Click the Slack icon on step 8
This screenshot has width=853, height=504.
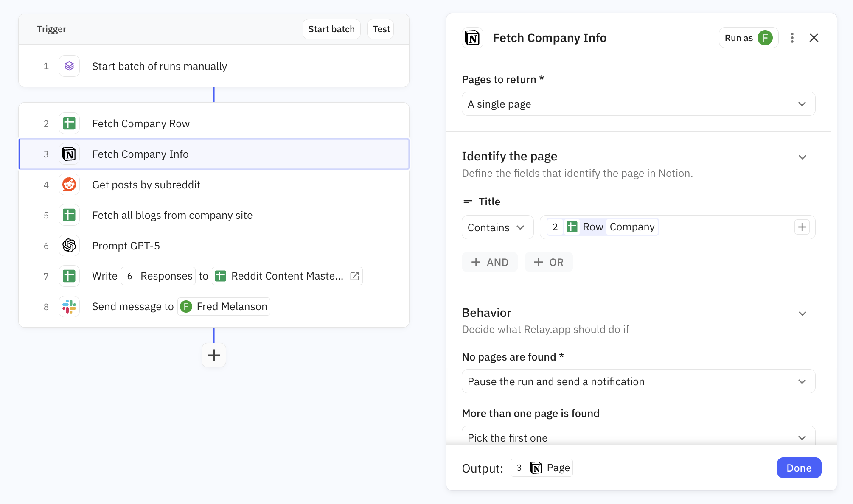pos(69,306)
